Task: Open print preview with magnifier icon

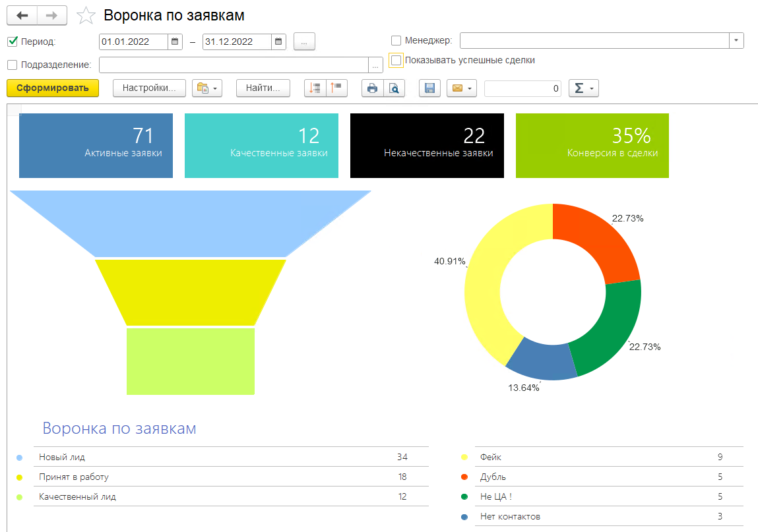Action: coord(394,88)
